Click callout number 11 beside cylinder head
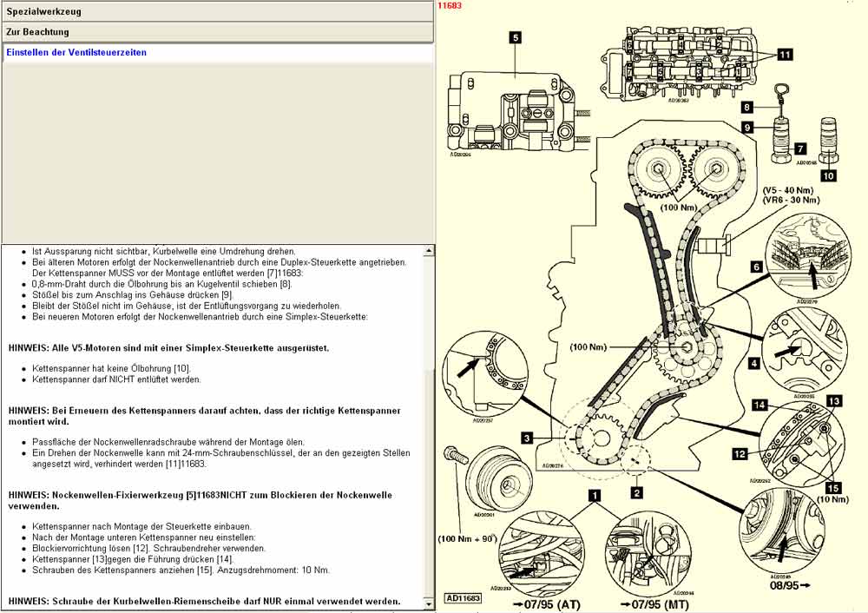 pyautogui.click(x=784, y=54)
